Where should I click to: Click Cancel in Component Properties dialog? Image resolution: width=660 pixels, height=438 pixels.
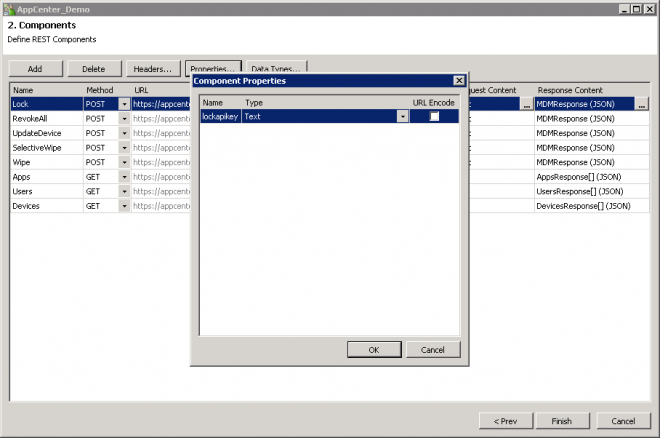(x=433, y=350)
